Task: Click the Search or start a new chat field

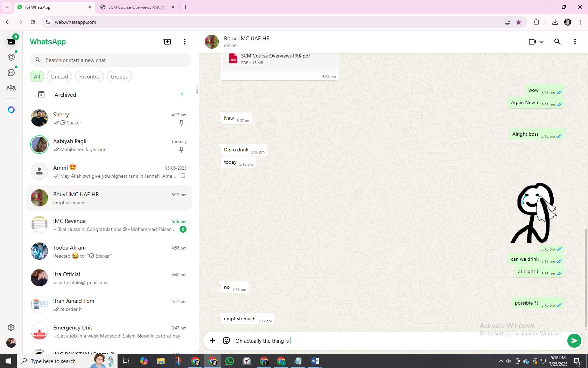Action: coord(111,60)
